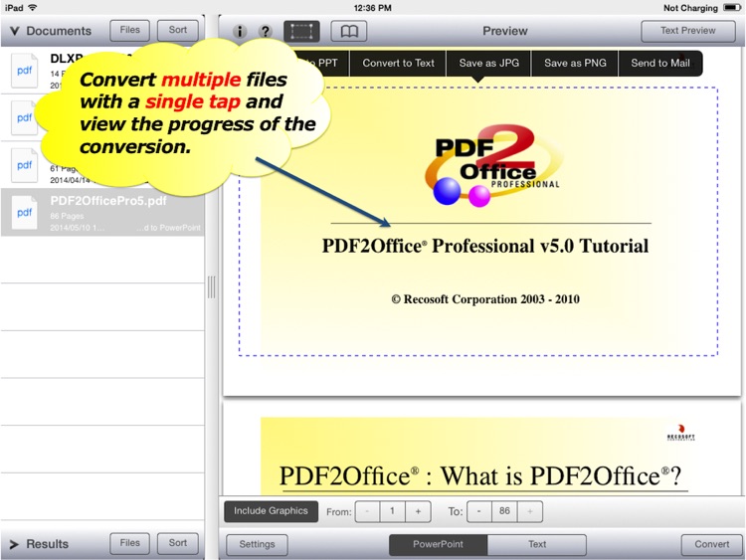Image resolution: width=746 pixels, height=560 pixels.
Task: Open the book page view icon
Action: 349,32
